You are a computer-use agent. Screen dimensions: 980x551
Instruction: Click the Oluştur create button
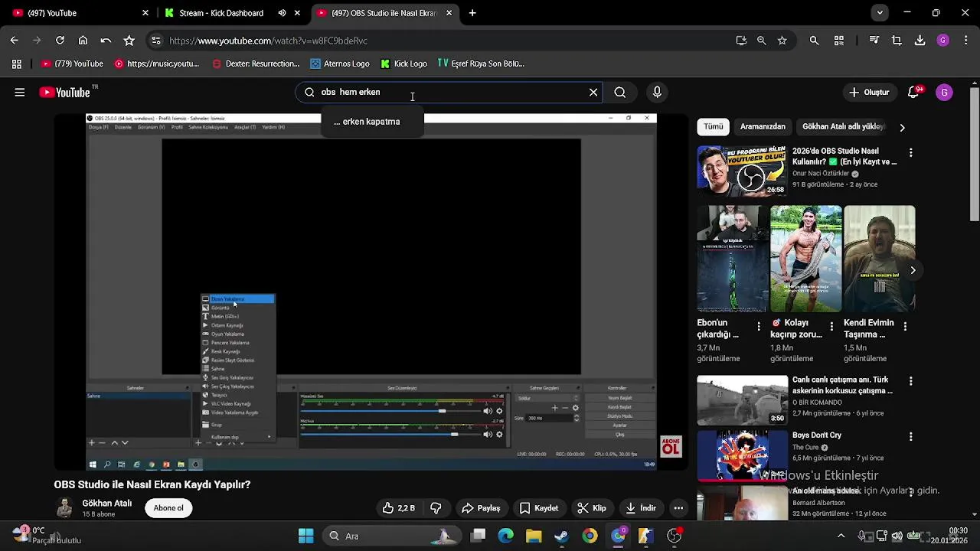[x=869, y=92]
